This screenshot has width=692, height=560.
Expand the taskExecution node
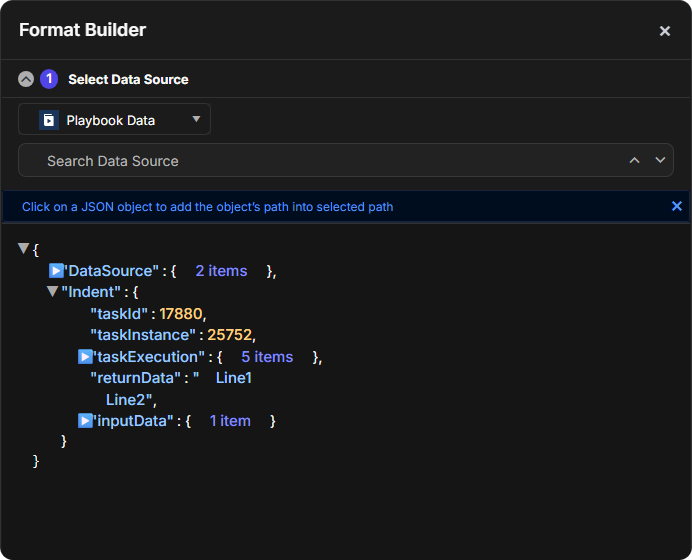[x=85, y=357]
